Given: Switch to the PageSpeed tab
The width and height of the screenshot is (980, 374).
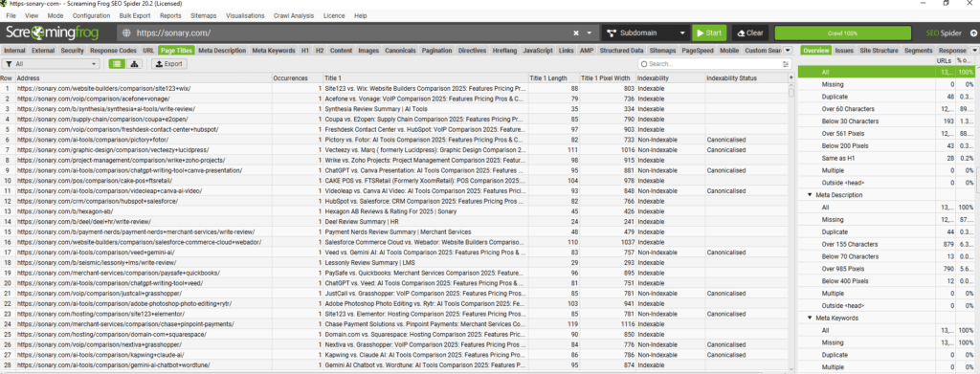Looking at the screenshot, I should 697,51.
